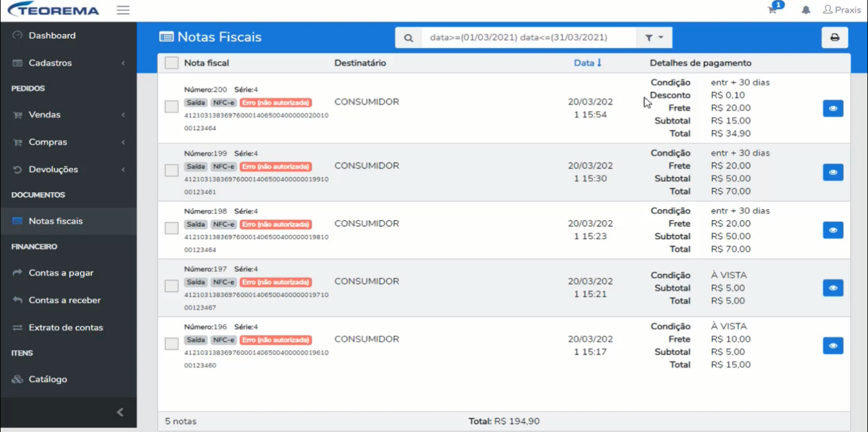View details of nota 200 via eye icon
Image resolution: width=868 pixels, height=432 pixels.
[833, 108]
